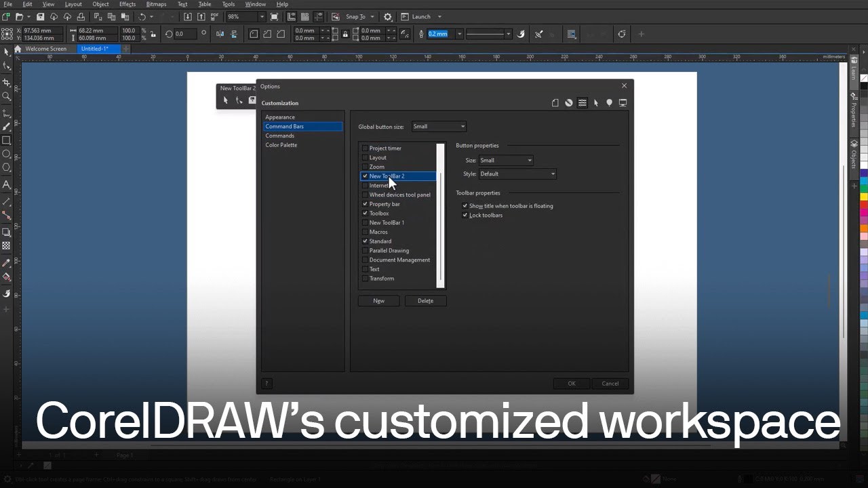Viewport: 868px width, 488px height.
Task: Click the New toolbar button
Action: (x=378, y=301)
